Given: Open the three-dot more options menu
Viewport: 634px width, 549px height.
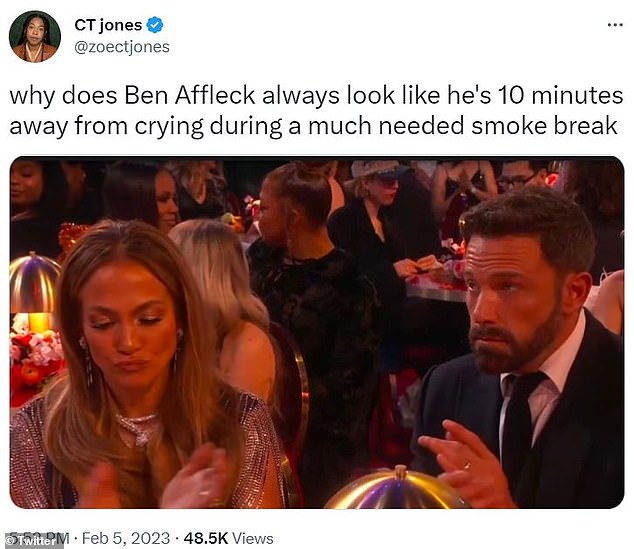Looking at the screenshot, I should point(612,25).
